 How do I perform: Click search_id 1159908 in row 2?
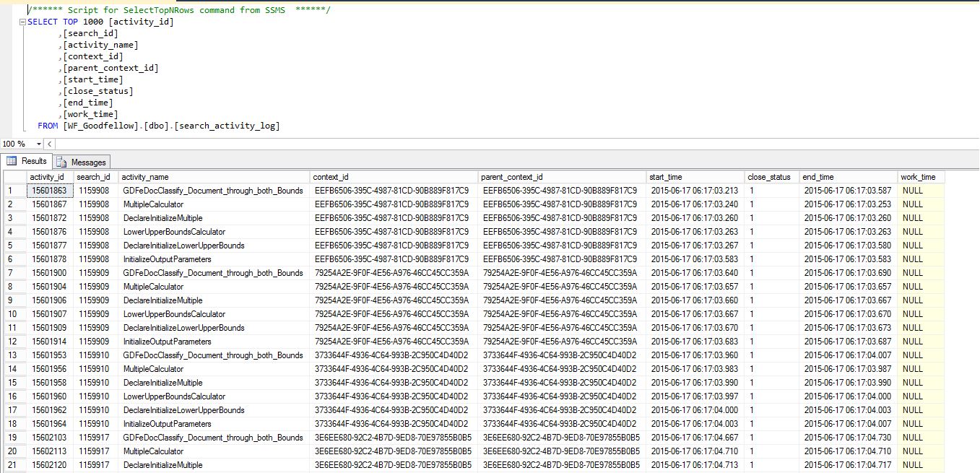96,204
